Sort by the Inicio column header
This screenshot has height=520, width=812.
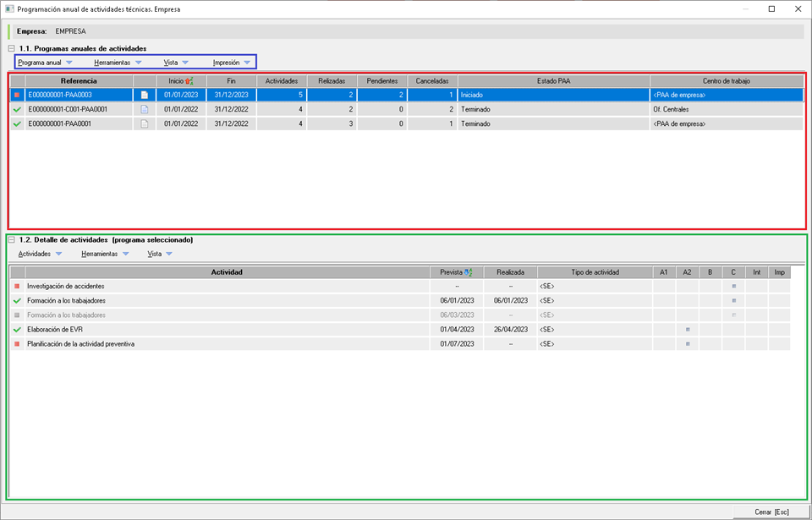(180, 80)
